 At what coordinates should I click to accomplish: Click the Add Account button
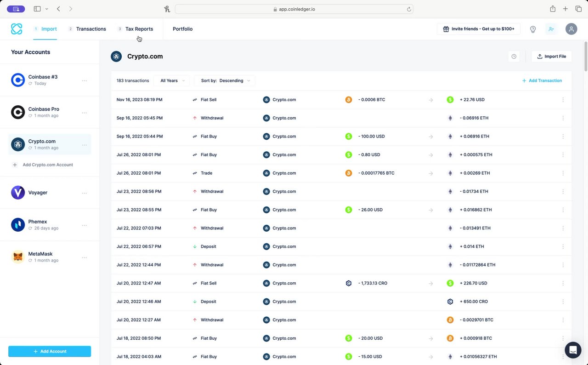pos(50,351)
